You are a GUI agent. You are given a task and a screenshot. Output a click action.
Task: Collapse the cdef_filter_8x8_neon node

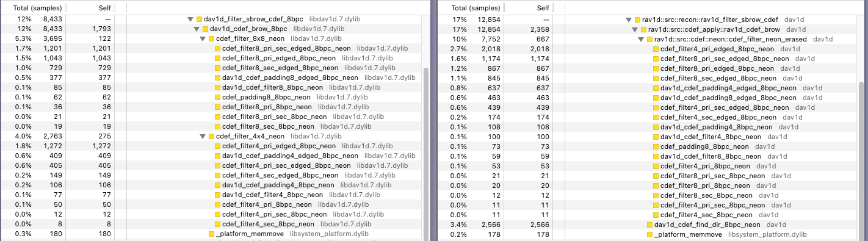click(x=203, y=39)
